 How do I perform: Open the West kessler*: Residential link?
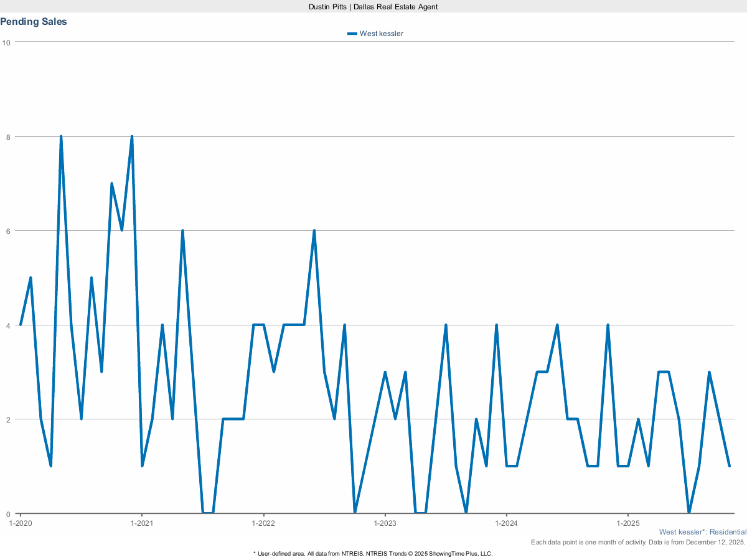point(702,532)
